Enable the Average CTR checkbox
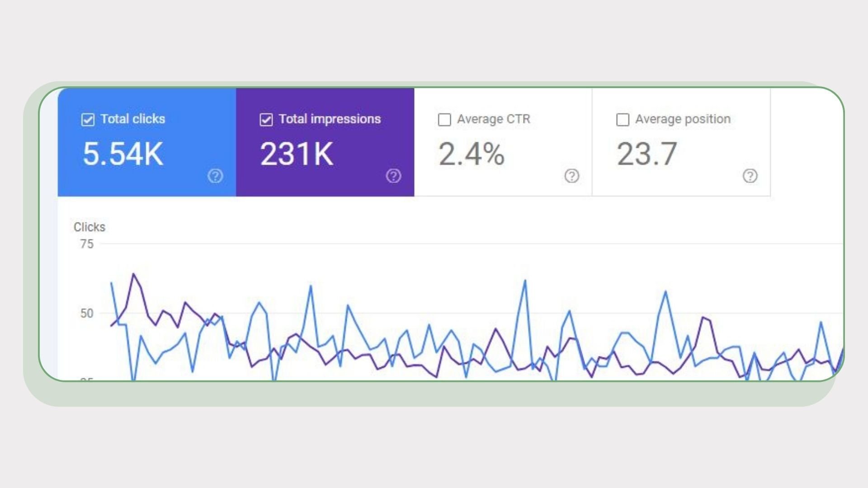Screen dimensions: 868x488 tap(444, 120)
